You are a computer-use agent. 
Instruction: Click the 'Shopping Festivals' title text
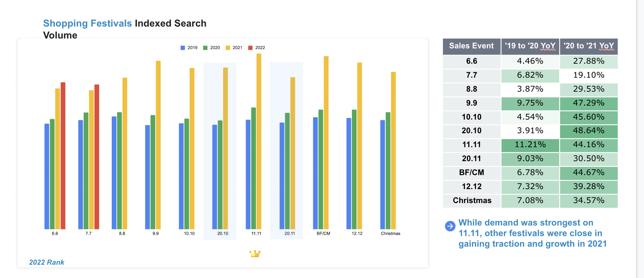[x=88, y=23]
